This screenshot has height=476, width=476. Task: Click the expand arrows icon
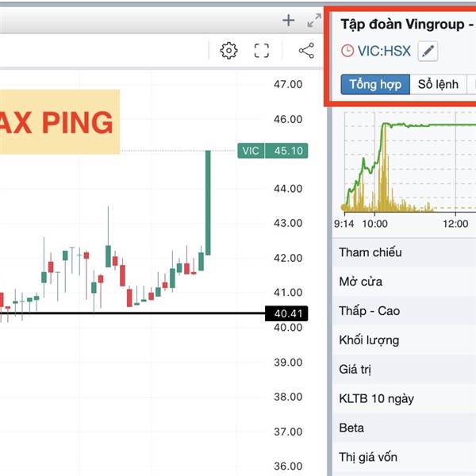314,21
